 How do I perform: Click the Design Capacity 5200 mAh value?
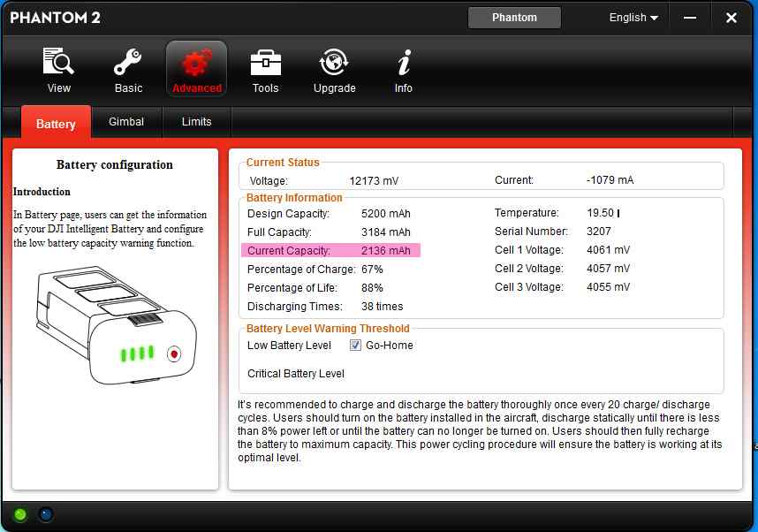click(386, 214)
